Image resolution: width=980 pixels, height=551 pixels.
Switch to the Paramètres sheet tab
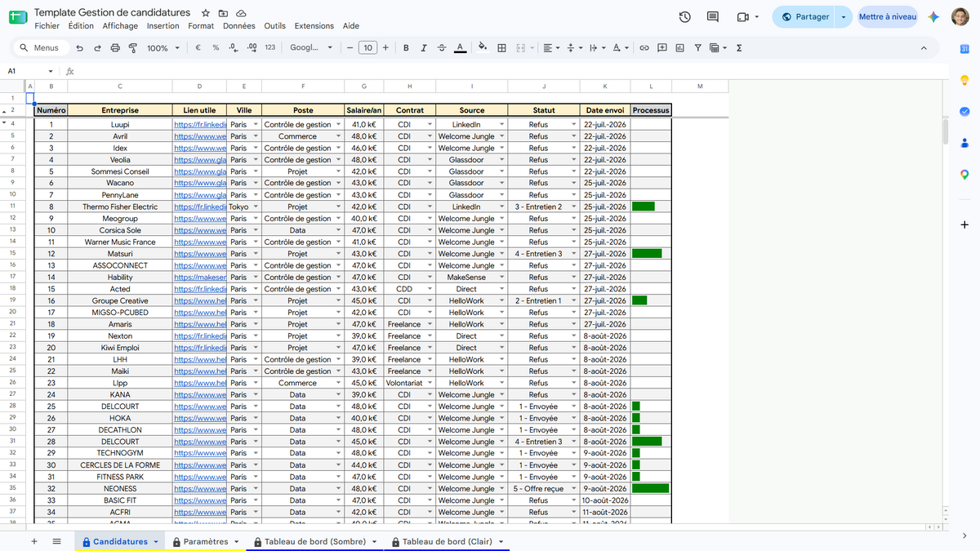[x=206, y=541]
